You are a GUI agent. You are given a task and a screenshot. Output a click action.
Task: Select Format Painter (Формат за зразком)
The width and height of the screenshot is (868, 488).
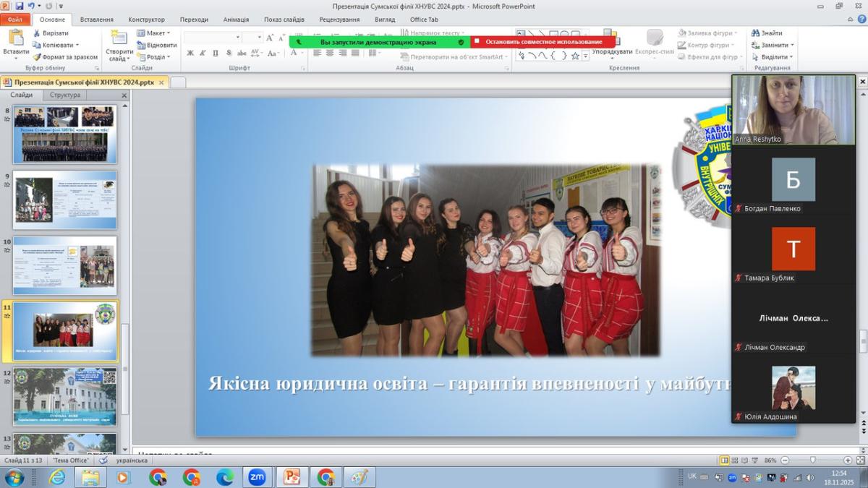64,56
